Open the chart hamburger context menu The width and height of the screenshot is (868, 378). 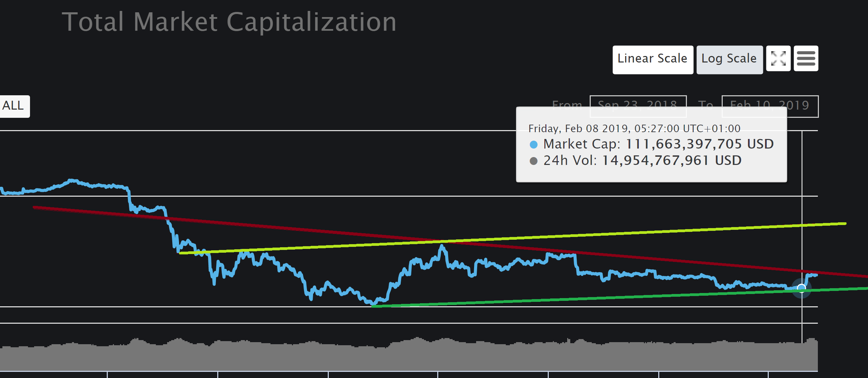point(806,58)
